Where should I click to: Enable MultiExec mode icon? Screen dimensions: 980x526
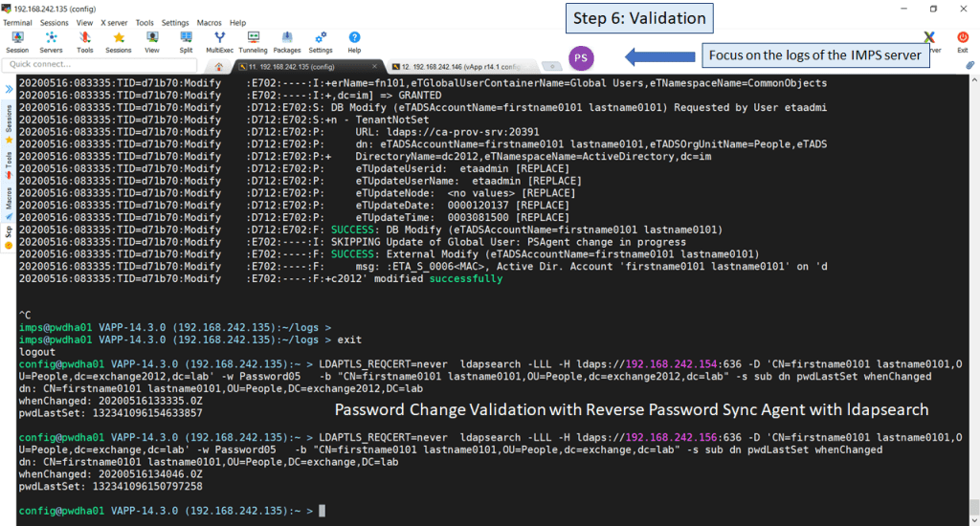[219, 40]
